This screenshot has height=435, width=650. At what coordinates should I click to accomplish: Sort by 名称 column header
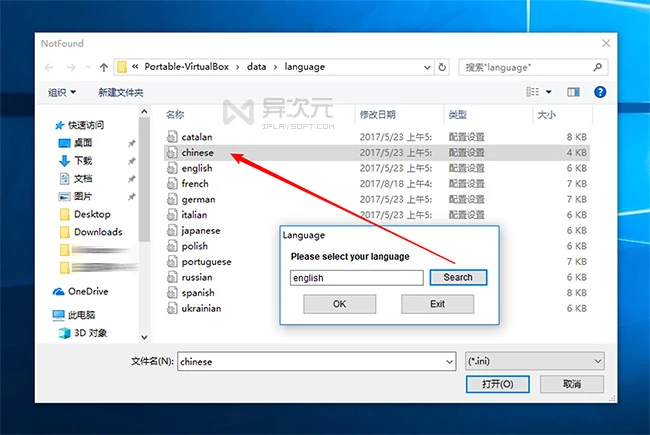pos(175,114)
